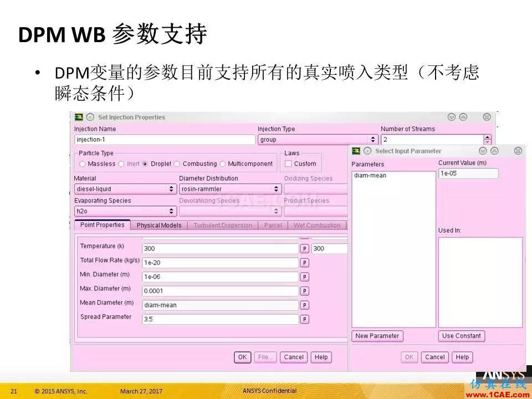Click the Max. Diameter field showing 0.0001
Image resolution: width=532 pixels, height=399 pixels.
click(220, 291)
